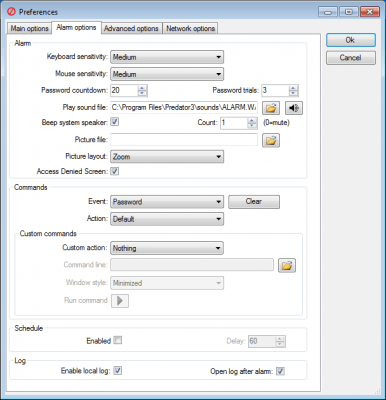Screen dimensions: 386x400
Task: Browse for a picture file
Action: point(271,140)
